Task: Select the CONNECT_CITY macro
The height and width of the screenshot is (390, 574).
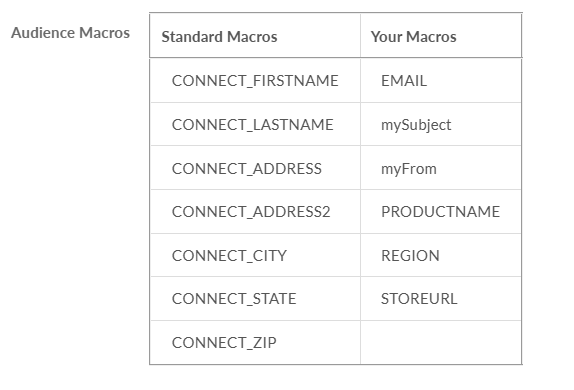Action: pyautogui.click(x=230, y=256)
